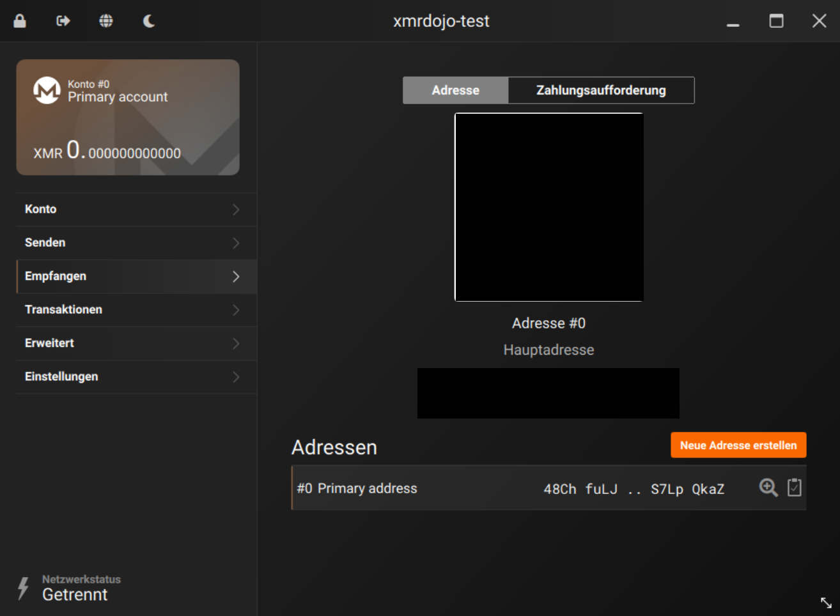Open the Erweitert menu item

click(137, 343)
